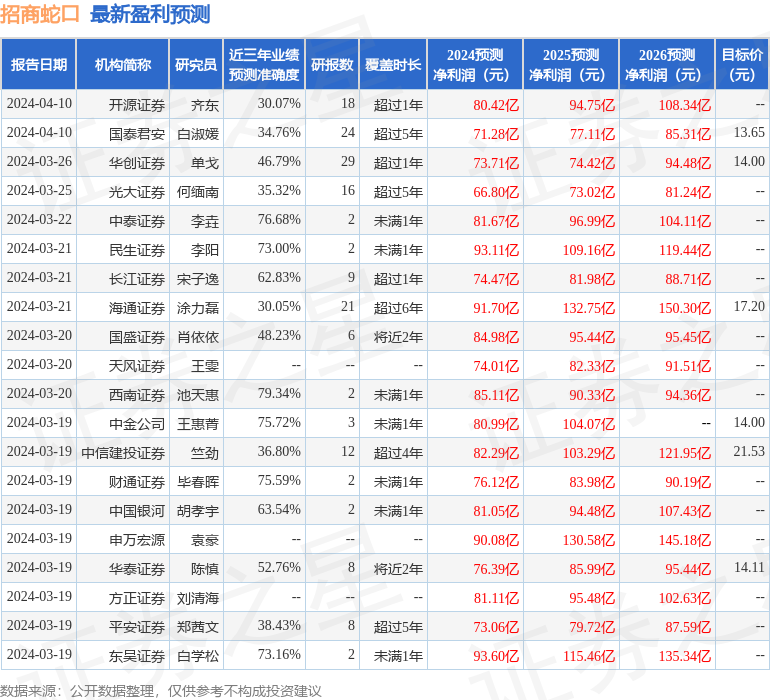Select the 机构简称 column header
This screenshot has width=770, height=700.
(123, 64)
